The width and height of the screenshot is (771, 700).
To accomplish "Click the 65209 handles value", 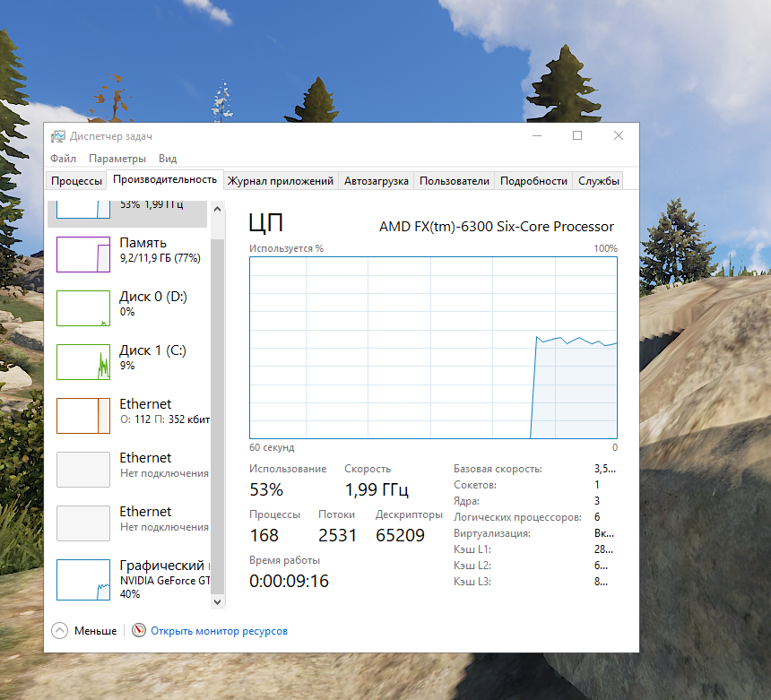I will [400, 535].
